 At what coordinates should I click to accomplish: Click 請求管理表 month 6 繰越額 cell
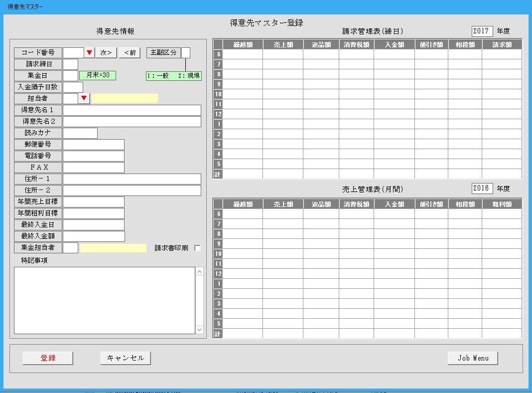coord(243,54)
